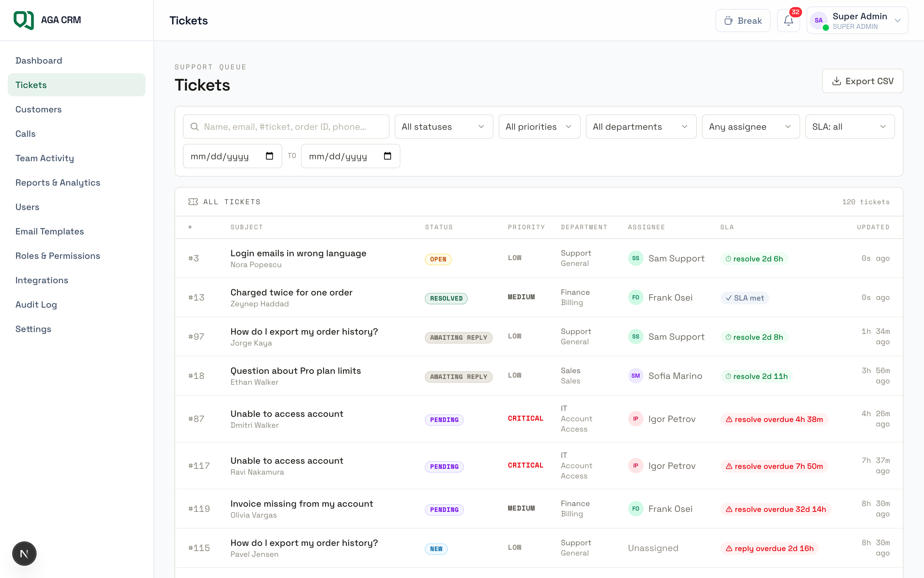Open ticket Question about Pro plan limits
Image resolution: width=924 pixels, height=578 pixels.
coord(295,371)
